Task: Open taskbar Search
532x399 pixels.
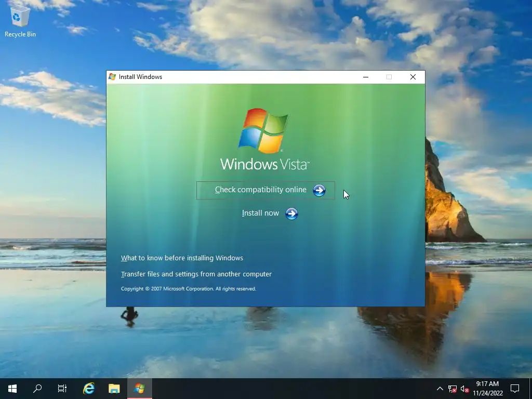Action: click(37, 389)
